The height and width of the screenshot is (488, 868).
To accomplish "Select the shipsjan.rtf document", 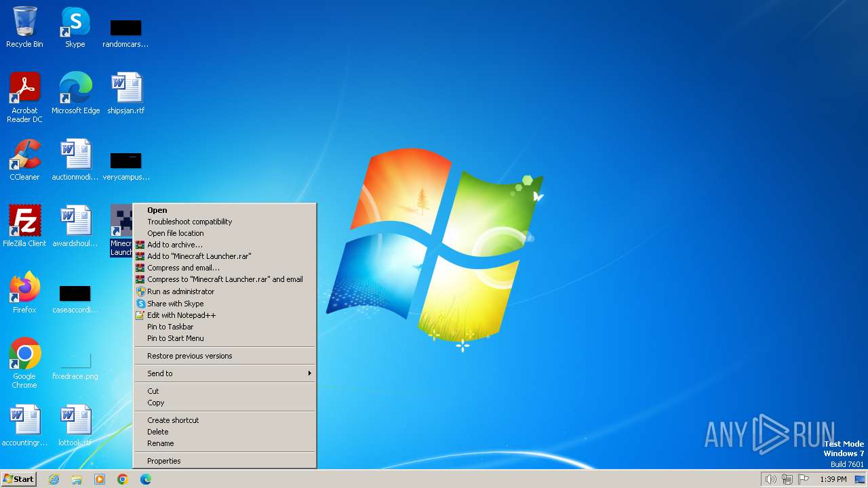I will (x=125, y=94).
